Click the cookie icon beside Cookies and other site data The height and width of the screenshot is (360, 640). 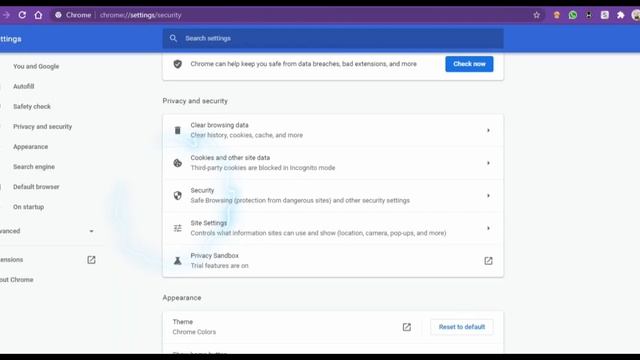tap(178, 163)
